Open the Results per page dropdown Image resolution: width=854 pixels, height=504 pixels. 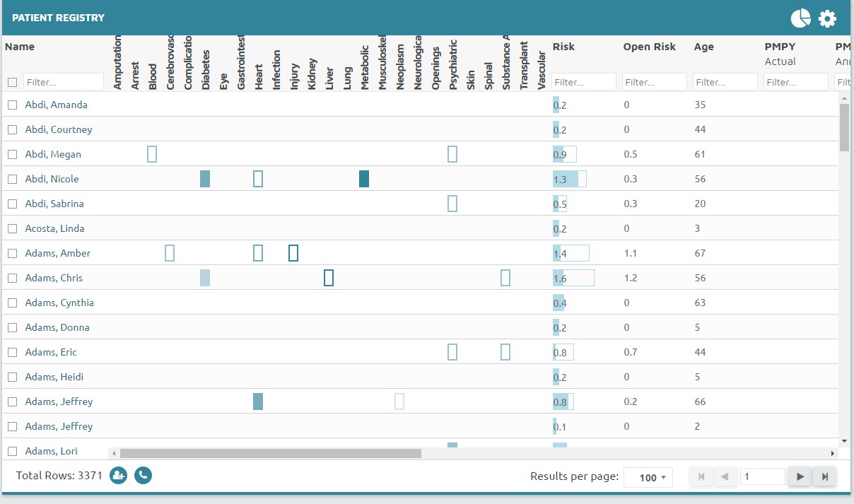(x=648, y=477)
